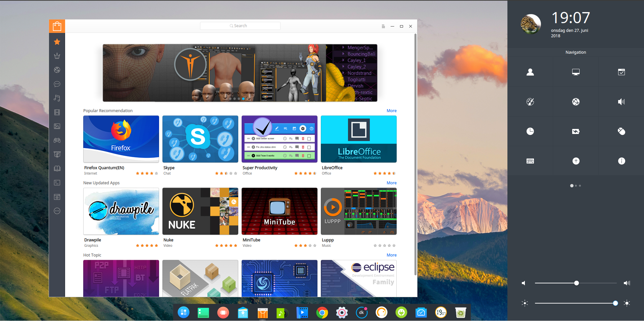Click the active banner carousel dot
Image resolution: width=644 pixels, height=321 pixels.
(x=243, y=99)
